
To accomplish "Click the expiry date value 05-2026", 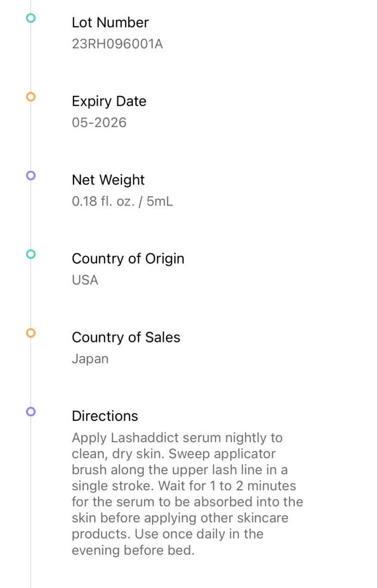I will tap(99, 122).
